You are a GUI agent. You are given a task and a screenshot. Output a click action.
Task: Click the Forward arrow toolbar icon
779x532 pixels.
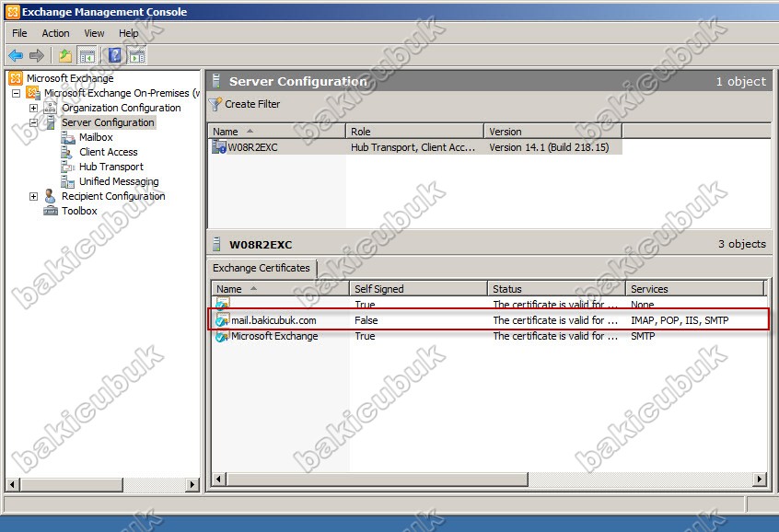coord(37,55)
